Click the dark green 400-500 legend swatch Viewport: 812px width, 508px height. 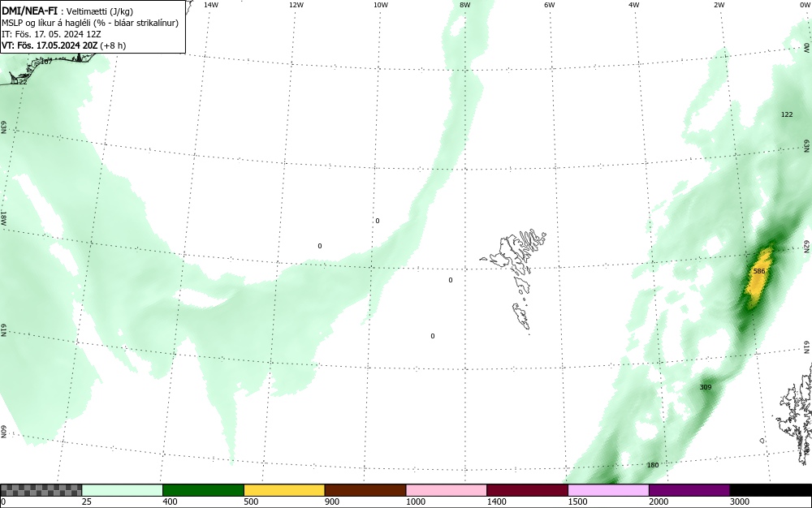pos(203,490)
